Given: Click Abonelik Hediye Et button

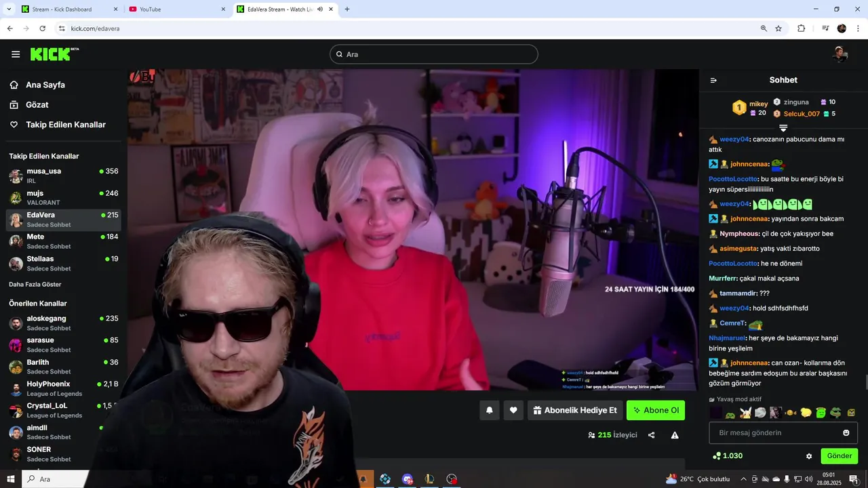Looking at the screenshot, I should tap(575, 410).
